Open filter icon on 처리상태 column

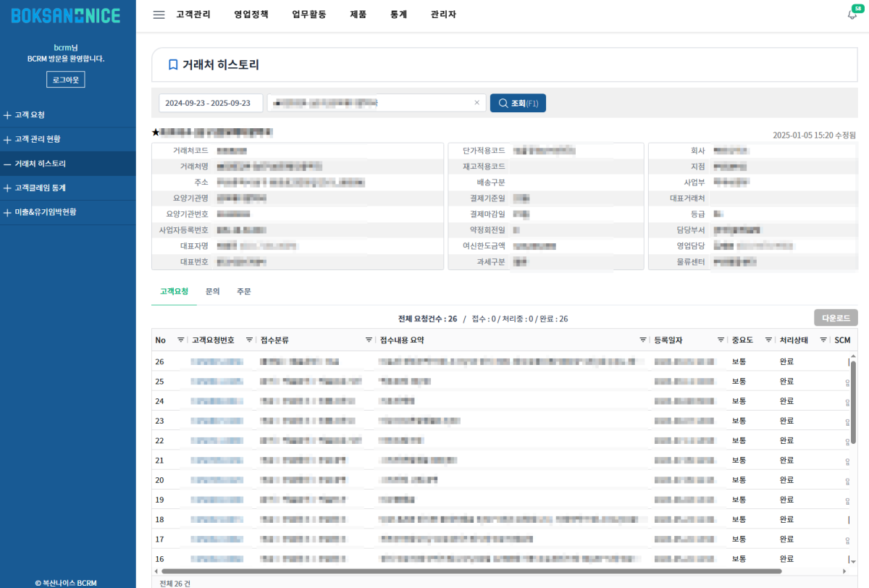click(x=823, y=340)
